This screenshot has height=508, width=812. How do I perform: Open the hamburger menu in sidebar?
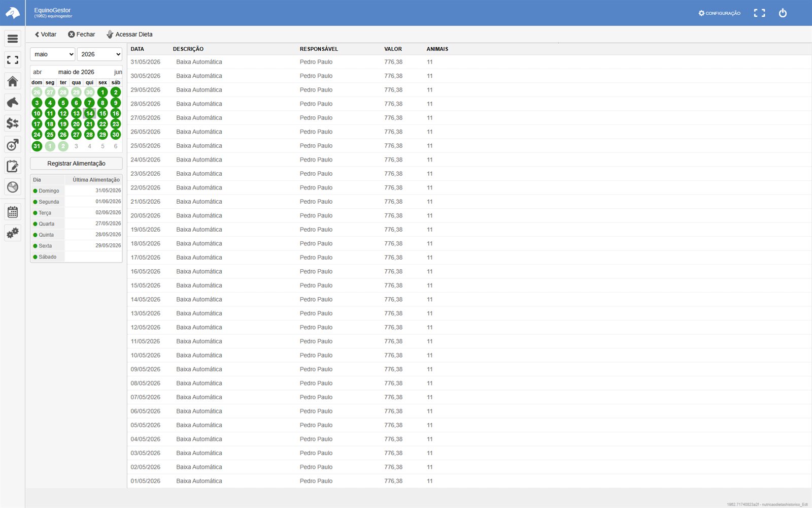13,39
